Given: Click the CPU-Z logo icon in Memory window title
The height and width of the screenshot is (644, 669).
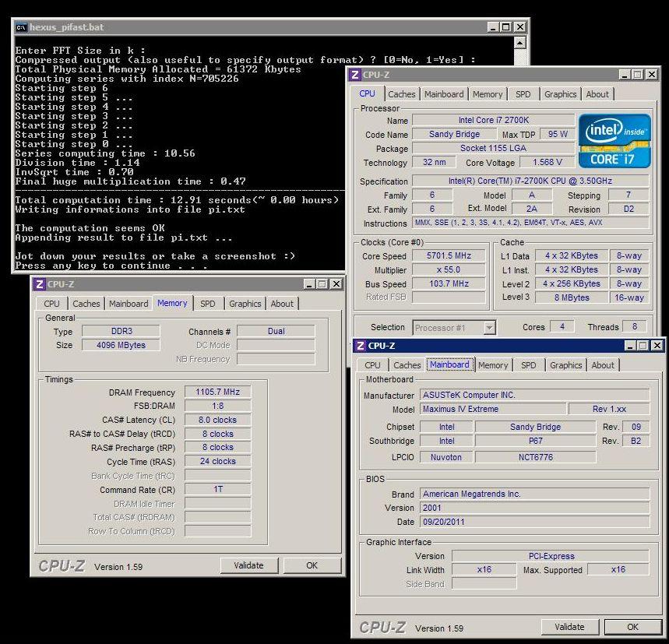Looking at the screenshot, I should point(40,284).
